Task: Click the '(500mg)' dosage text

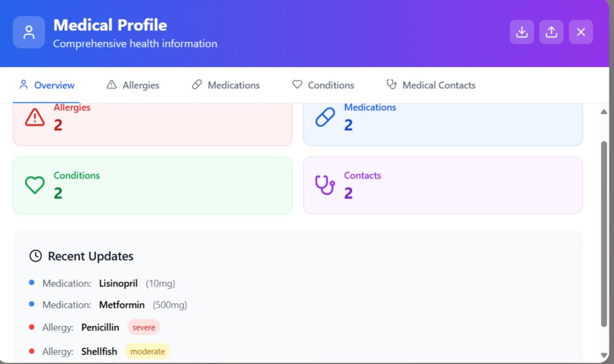Action: tap(170, 305)
